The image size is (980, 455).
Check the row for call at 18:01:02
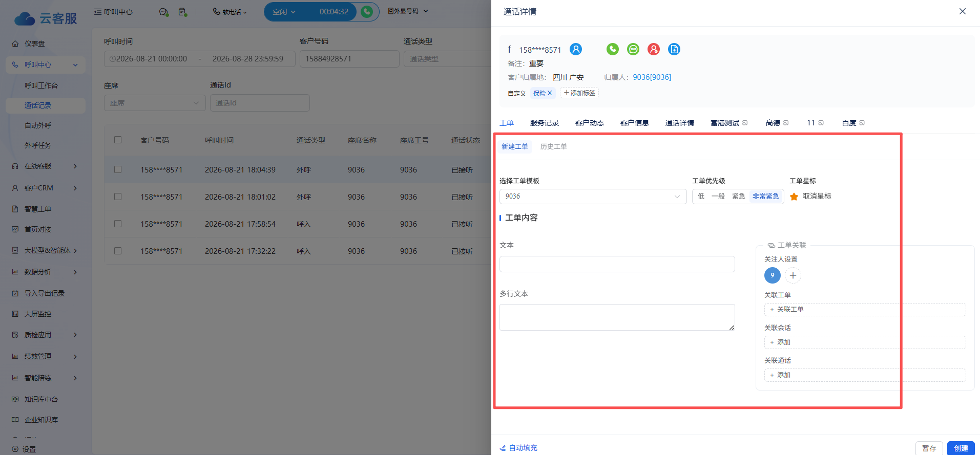click(x=118, y=197)
